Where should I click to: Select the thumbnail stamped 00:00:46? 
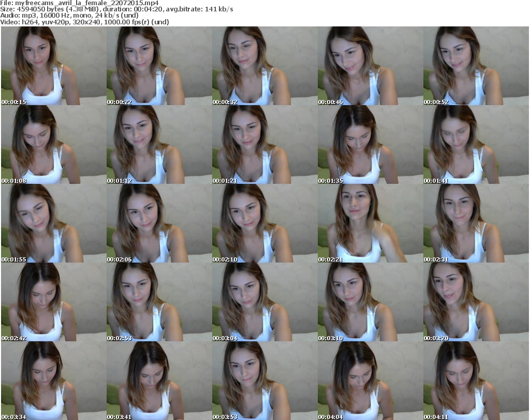[370, 66]
